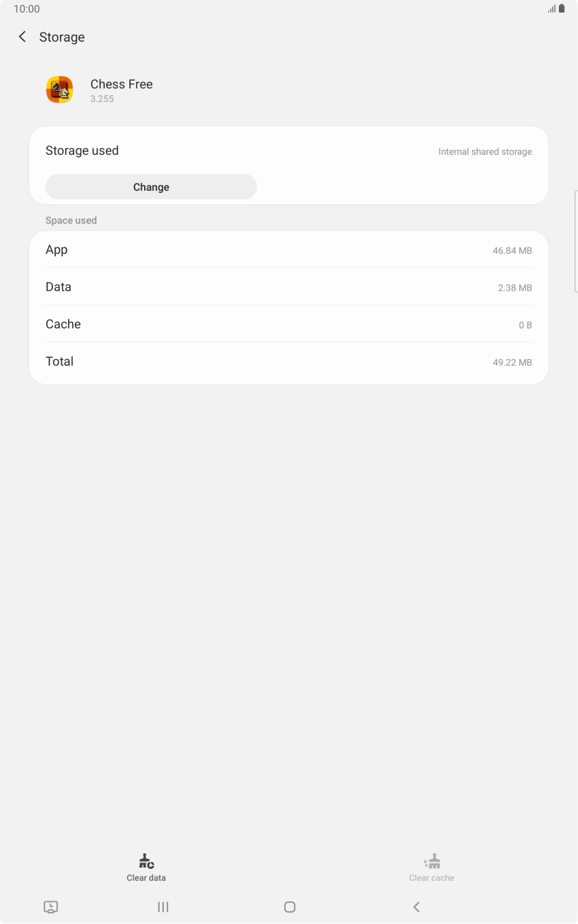Tap the battery indicator in status bar

pos(562,8)
